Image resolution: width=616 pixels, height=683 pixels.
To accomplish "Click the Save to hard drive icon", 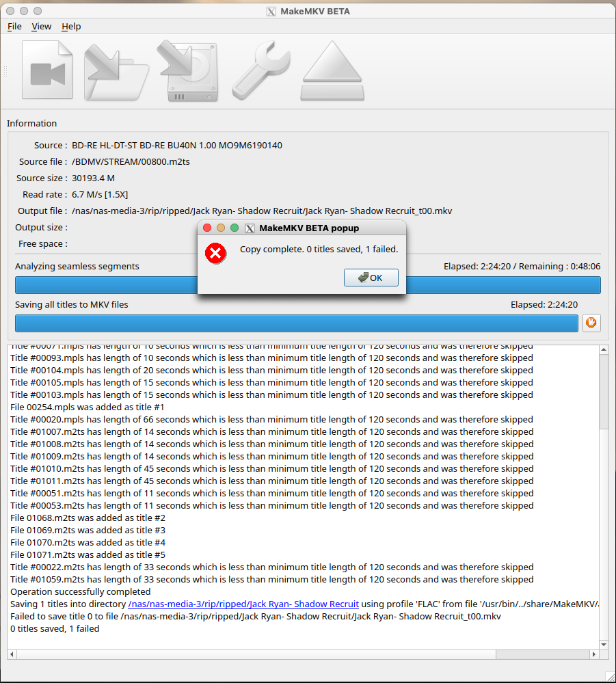I will pyautogui.click(x=187, y=71).
